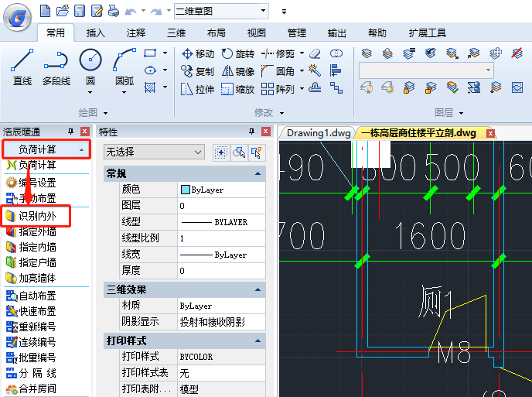This screenshot has width=532, height=397.
Task: Click 自动布置 in the sidebar
Action: [36, 296]
